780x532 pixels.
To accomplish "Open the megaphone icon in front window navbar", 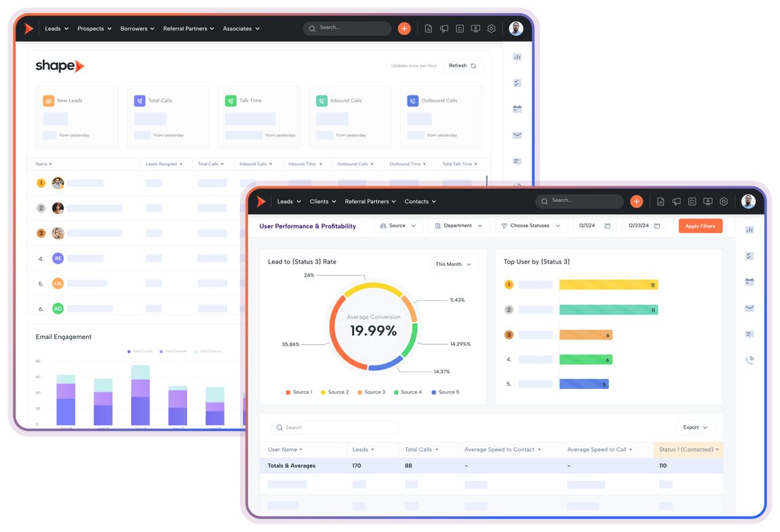I will (x=676, y=201).
